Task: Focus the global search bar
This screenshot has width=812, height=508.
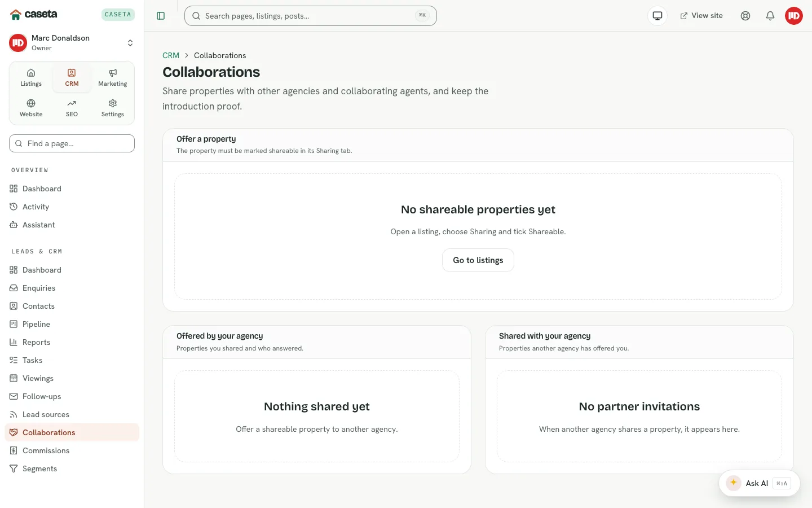Action: pos(311,16)
